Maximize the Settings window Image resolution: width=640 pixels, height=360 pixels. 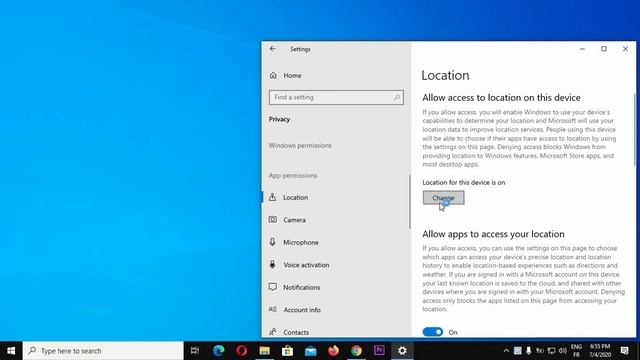[x=604, y=49]
